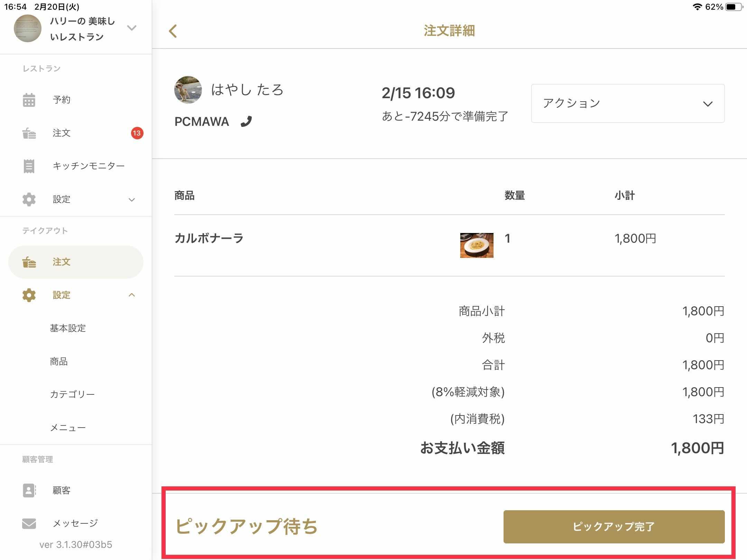
Task: Open the restaurant switcher dropdown arrow
Action: tap(132, 28)
